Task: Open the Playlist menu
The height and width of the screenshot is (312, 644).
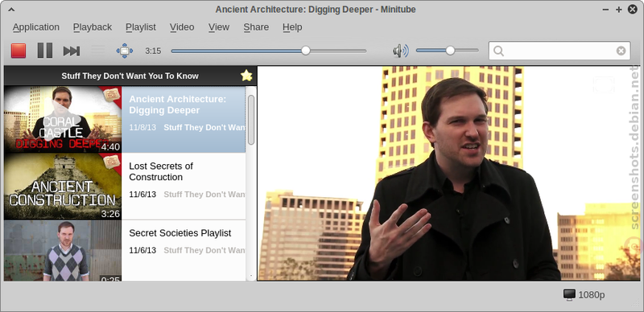Action: coord(141,27)
